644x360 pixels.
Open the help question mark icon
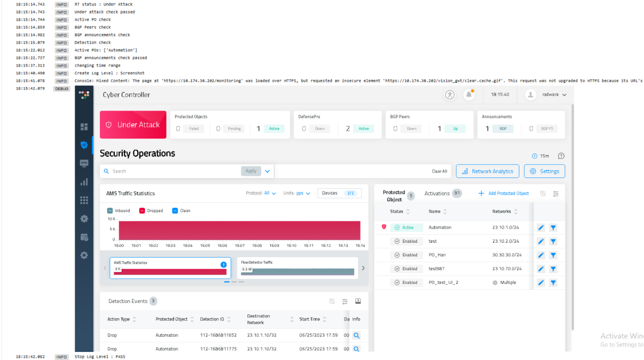pyautogui.click(x=561, y=156)
